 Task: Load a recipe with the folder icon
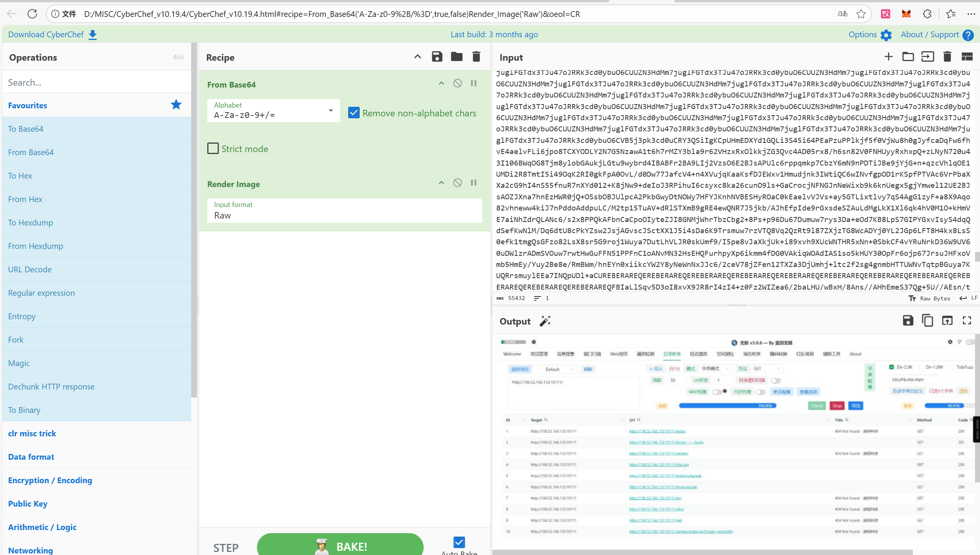pos(456,57)
